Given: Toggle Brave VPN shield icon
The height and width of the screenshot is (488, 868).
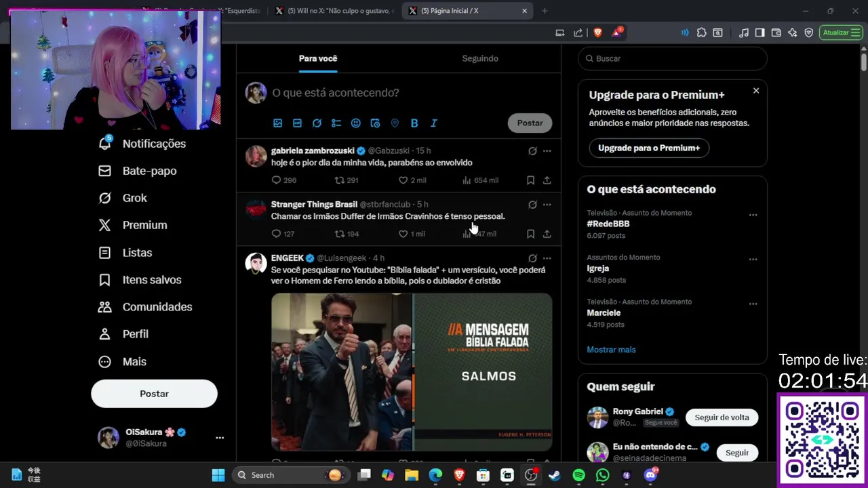Looking at the screenshot, I should click(x=808, y=33).
